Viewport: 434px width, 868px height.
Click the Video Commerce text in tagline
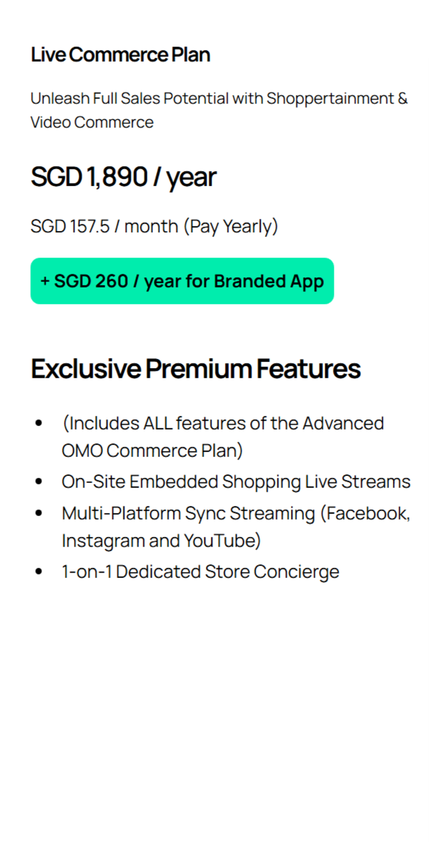point(92,122)
